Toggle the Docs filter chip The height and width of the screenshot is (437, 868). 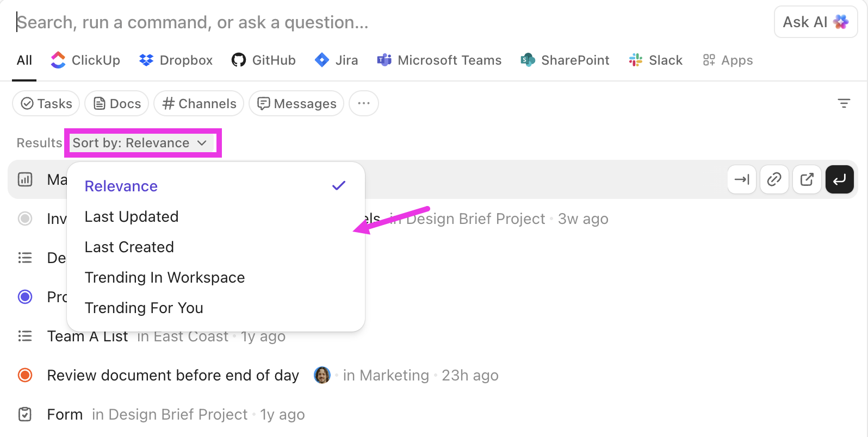(117, 103)
